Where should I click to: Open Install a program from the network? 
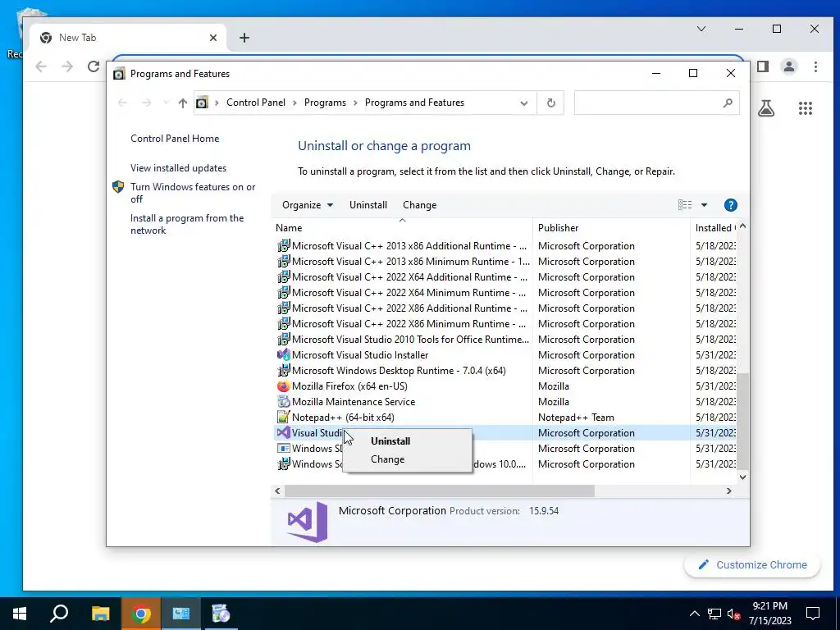pyautogui.click(x=187, y=224)
